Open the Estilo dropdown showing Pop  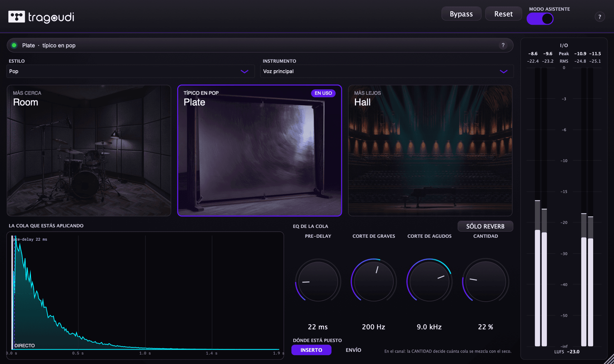tap(130, 71)
